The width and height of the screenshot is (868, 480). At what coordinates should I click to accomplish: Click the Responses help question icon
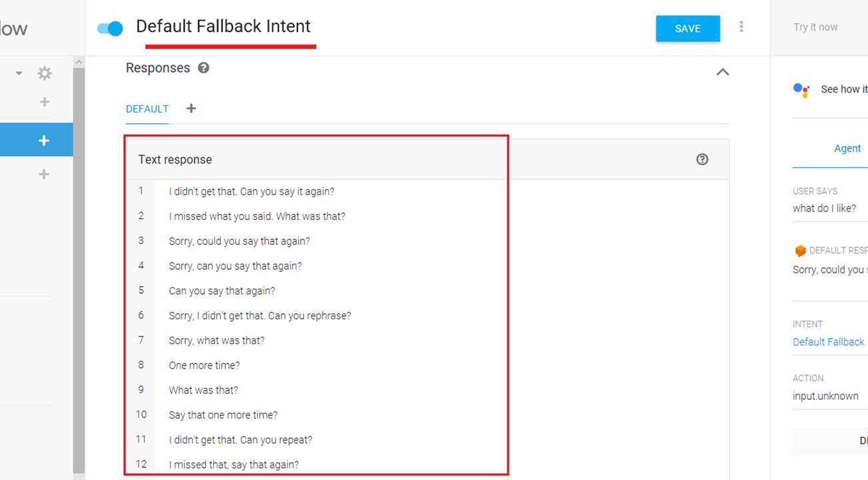click(x=204, y=68)
